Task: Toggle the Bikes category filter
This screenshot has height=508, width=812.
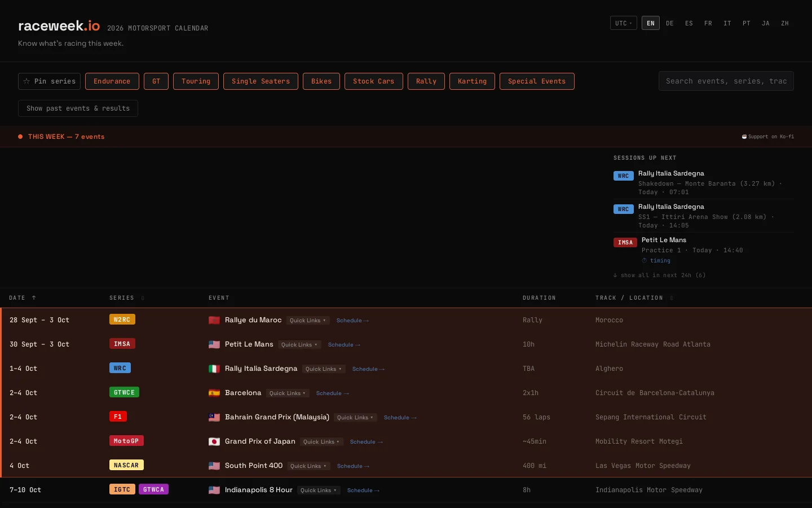Action: (x=321, y=81)
